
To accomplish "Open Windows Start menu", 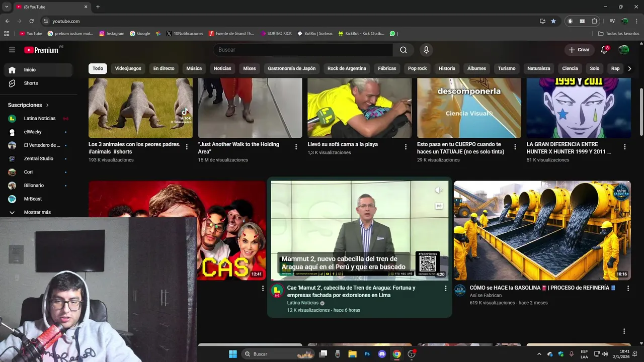I will [232, 354].
